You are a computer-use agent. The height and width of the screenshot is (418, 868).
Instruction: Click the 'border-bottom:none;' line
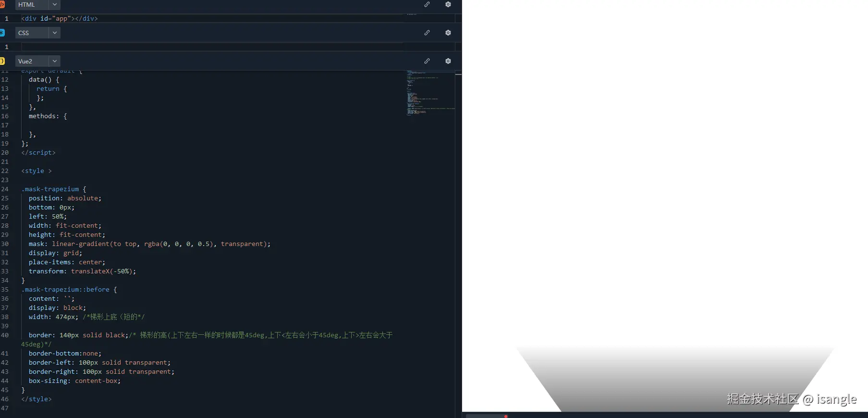click(65, 353)
